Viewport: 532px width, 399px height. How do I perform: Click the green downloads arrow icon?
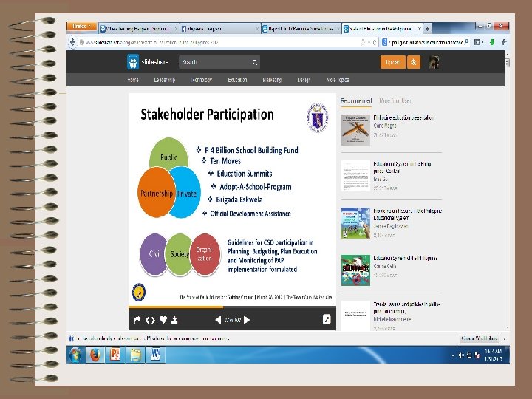492,42
